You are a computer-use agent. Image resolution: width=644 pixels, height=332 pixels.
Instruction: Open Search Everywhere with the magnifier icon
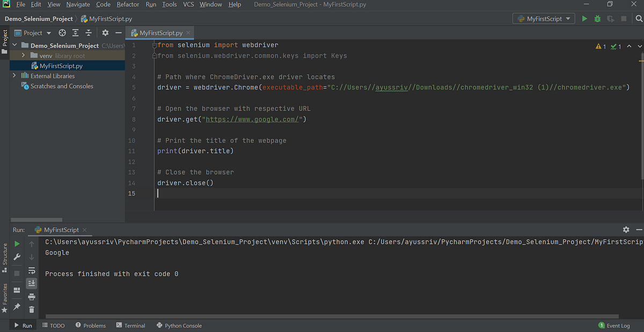[639, 18]
